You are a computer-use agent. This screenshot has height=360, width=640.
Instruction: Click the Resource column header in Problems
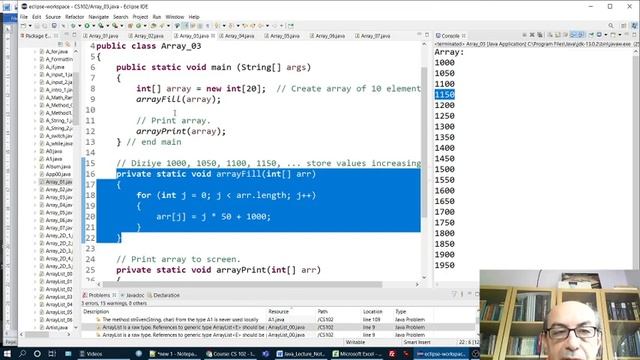[291, 311]
